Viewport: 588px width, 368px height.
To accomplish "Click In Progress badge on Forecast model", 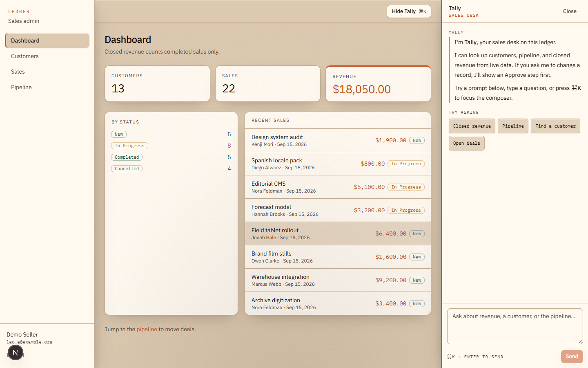I will [406, 210].
